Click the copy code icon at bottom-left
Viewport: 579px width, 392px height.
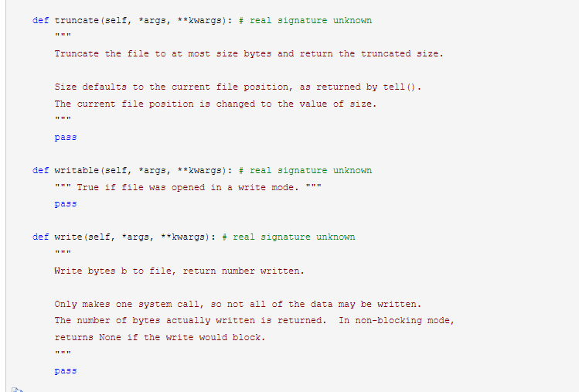click(17, 388)
